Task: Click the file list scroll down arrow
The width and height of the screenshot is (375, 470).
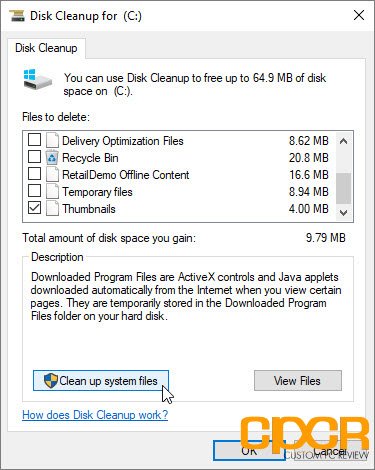Action: click(x=343, y=213)
